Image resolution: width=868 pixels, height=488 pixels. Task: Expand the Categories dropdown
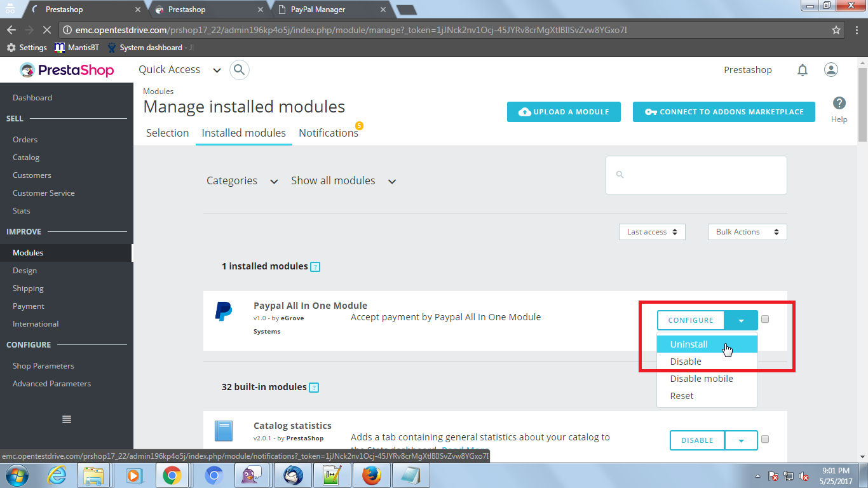[242, 181]
